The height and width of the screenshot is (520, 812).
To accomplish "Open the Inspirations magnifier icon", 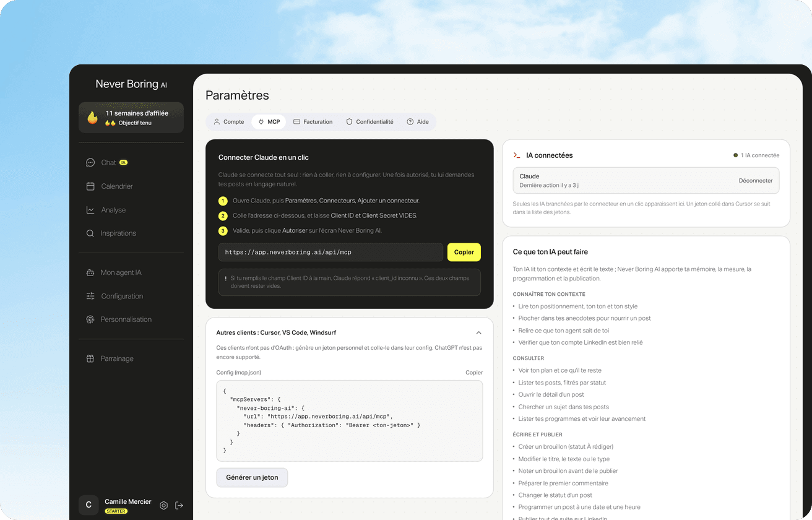I will click(90, 233).
